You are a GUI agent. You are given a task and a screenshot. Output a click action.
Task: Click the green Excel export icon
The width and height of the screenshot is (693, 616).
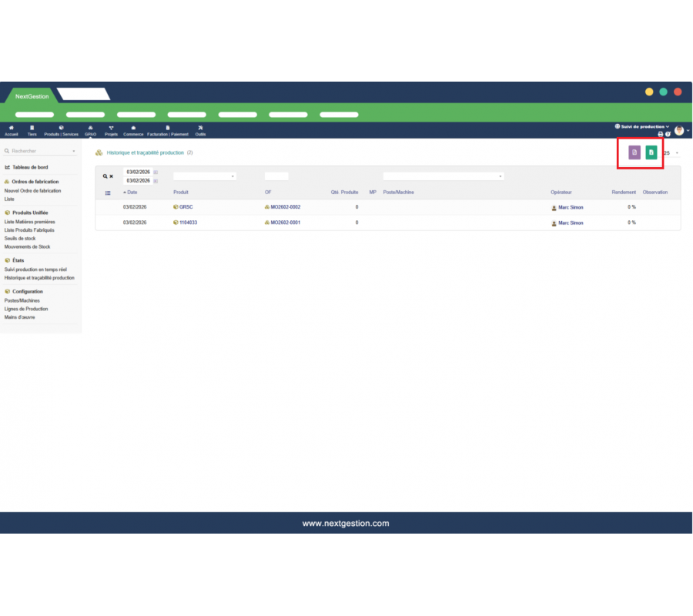coord(651,152)
